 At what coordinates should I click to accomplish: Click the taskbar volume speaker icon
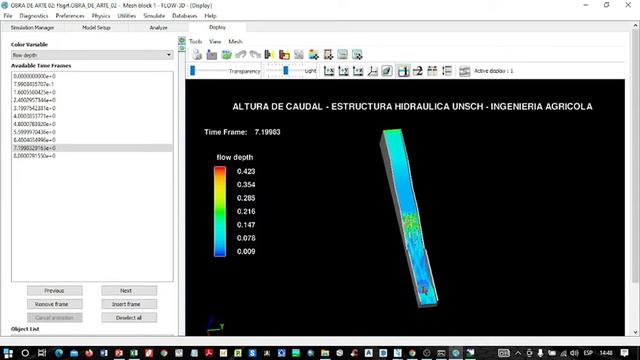click(575, 353)
